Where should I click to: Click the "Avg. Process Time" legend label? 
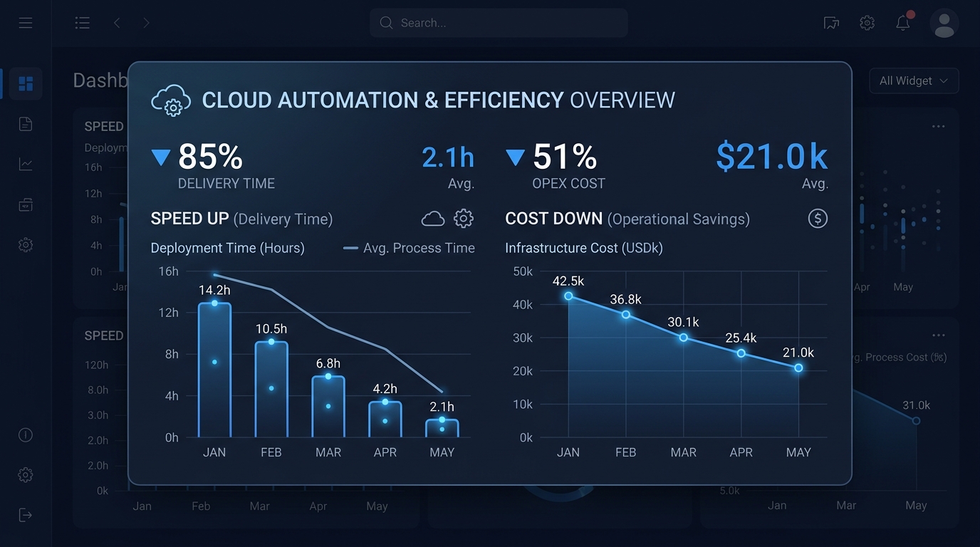tap(419, 248)
